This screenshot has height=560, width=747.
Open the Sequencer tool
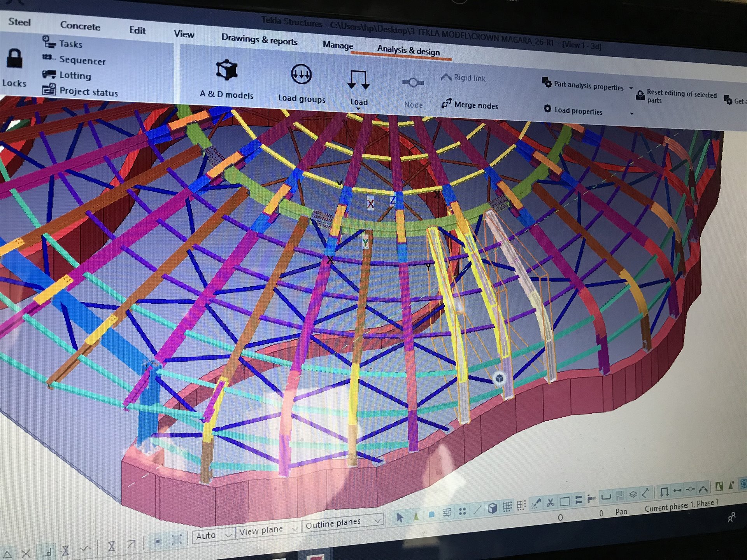pos(74,59)
